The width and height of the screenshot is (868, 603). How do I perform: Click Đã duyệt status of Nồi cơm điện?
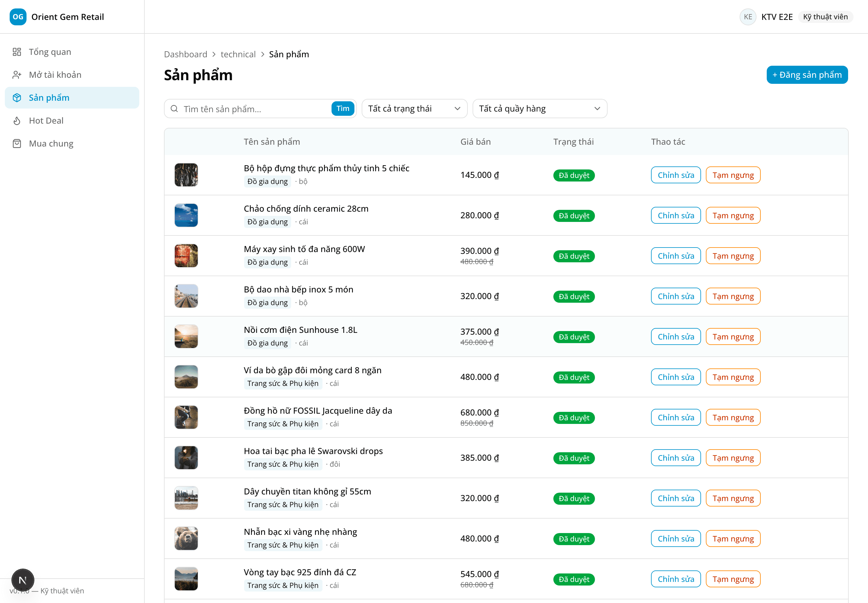pos(574,337)
